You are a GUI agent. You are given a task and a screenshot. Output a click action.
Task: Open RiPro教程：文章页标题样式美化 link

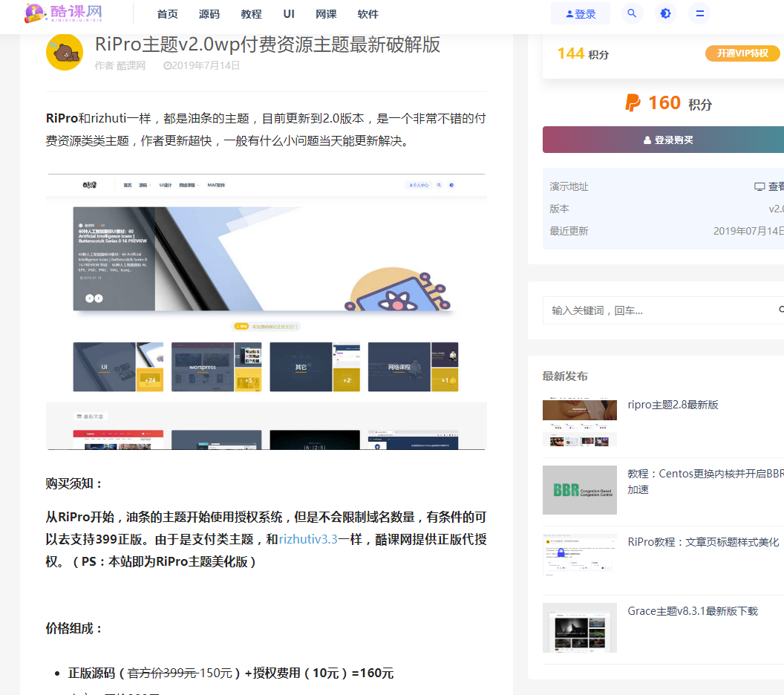coord(703,542)
